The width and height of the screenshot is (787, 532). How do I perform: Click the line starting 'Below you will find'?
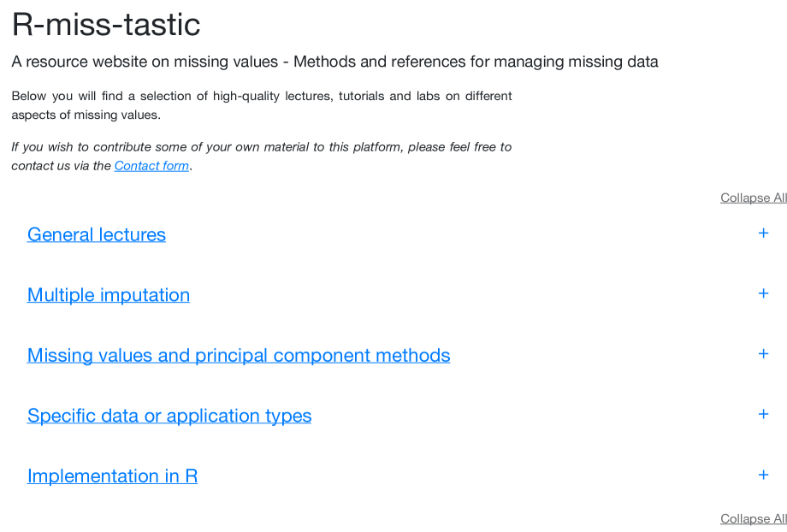261,96
